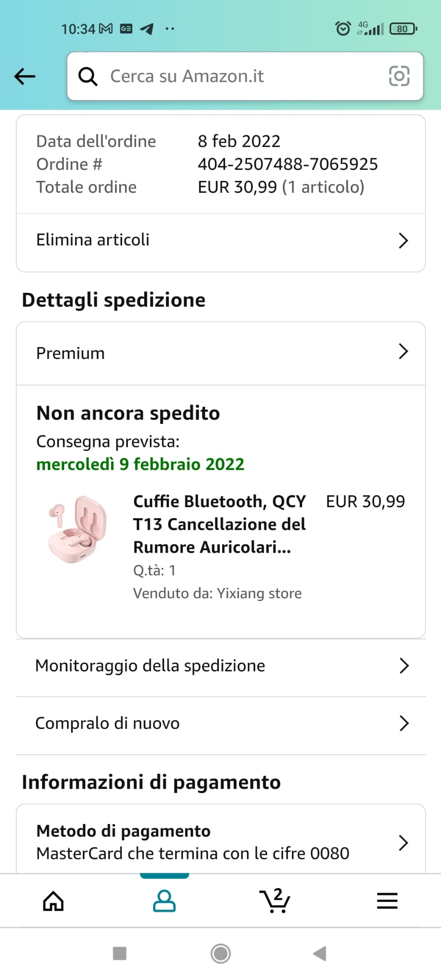Screen dimensions: 441x980
Task: Open Monitoraggio della spedizione chevron
Action: click(404, 666)
